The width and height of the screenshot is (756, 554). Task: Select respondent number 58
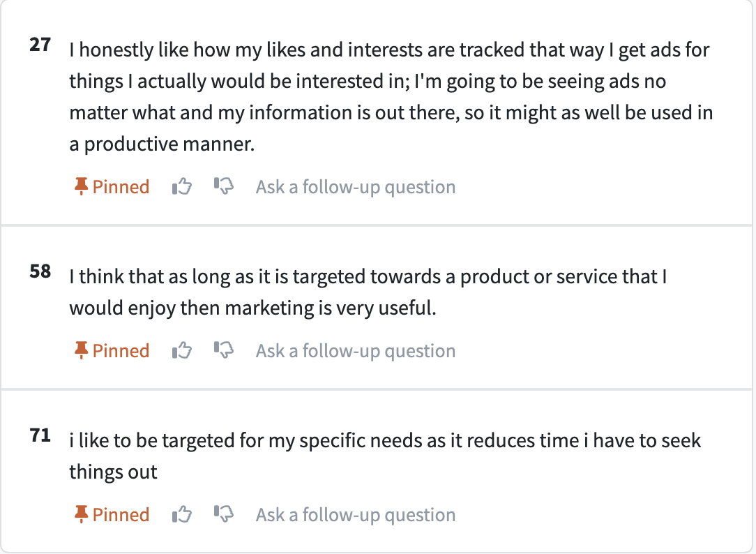40,271
